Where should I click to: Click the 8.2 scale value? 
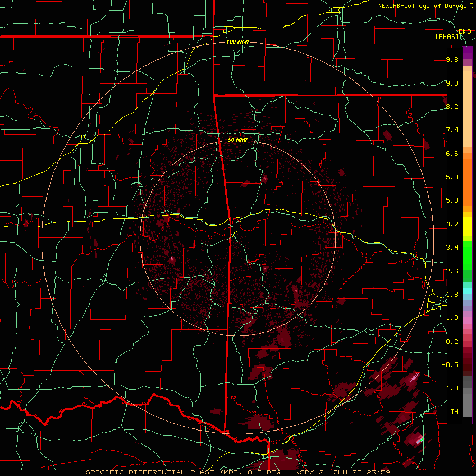[452, 106]
